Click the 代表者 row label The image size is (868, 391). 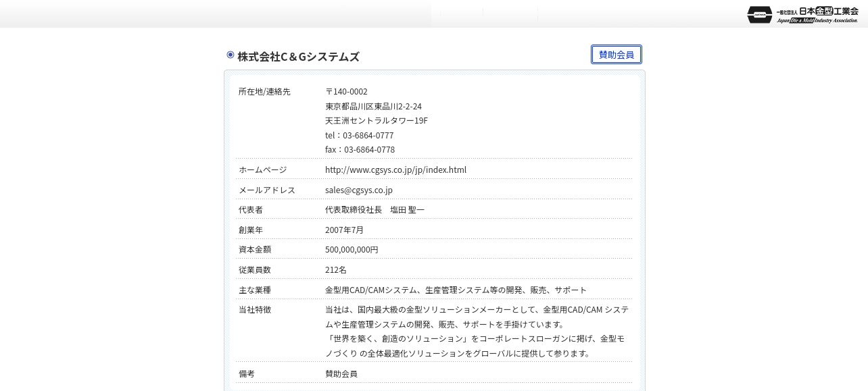point(251,210)
